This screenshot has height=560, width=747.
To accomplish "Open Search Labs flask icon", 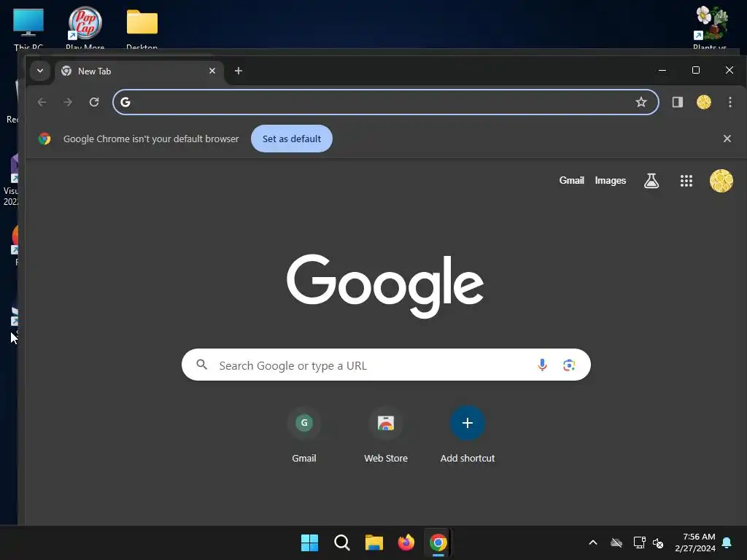I will (651, 181).
